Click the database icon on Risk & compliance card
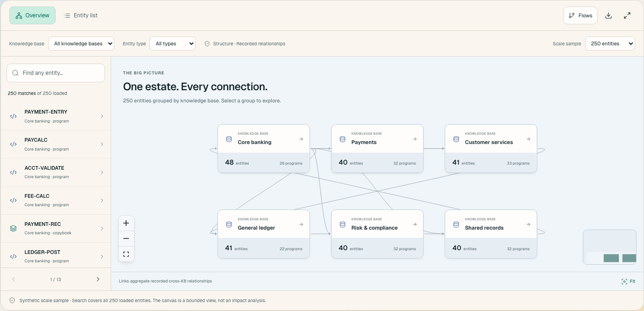 coord(342,224)
